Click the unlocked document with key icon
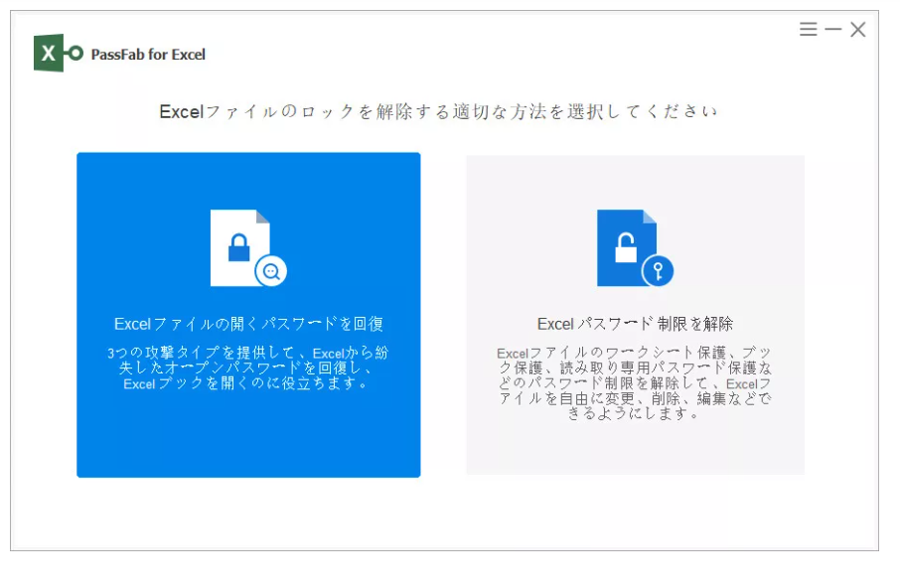This screenshot has height=588, width=900. coord(635,248)
